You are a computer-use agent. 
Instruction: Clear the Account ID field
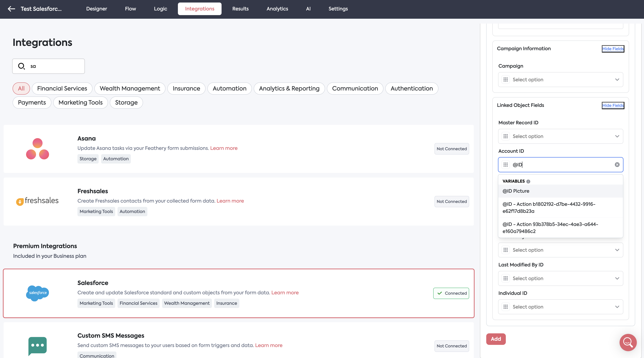[617, 164]
